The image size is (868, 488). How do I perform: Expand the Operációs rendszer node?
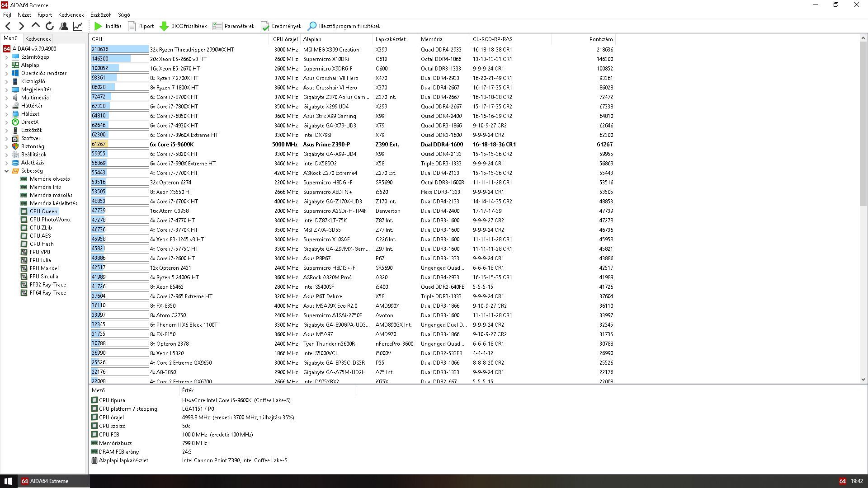[6, 73]
